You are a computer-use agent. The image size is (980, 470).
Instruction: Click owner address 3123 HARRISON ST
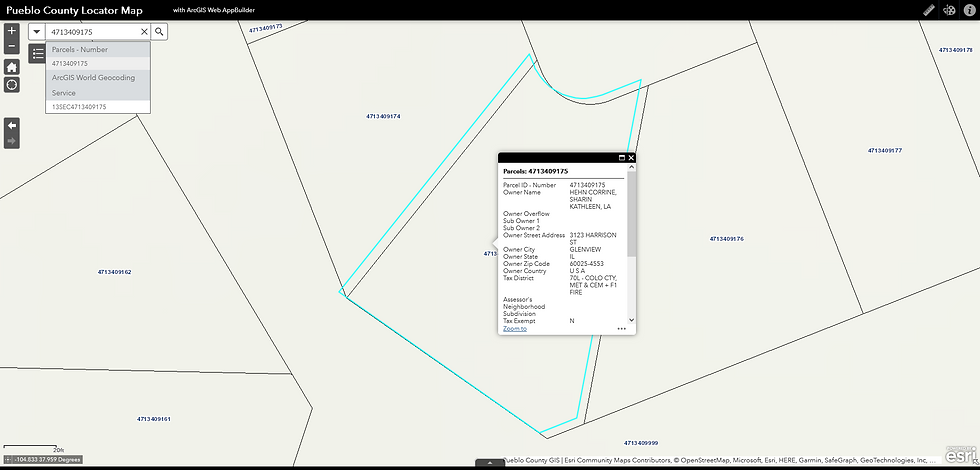592,238
